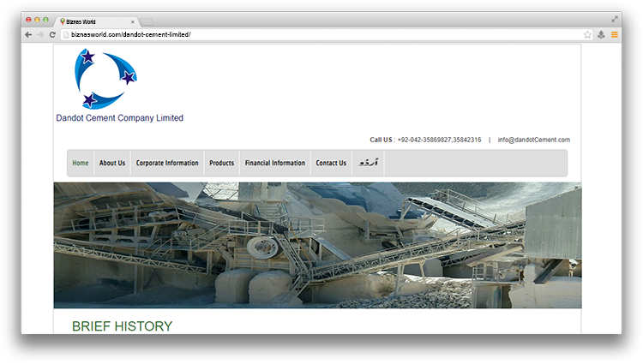
Task: Expand the Corporate Information menu
Action: (167, 163)
